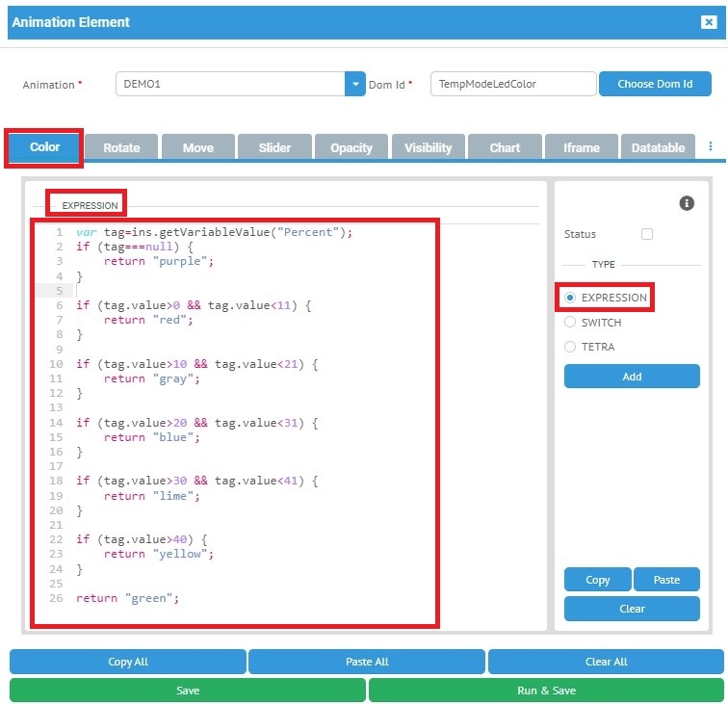
Task: Switch to the Opacity tab
Action: pyautogui.click(x=351, y=147)
